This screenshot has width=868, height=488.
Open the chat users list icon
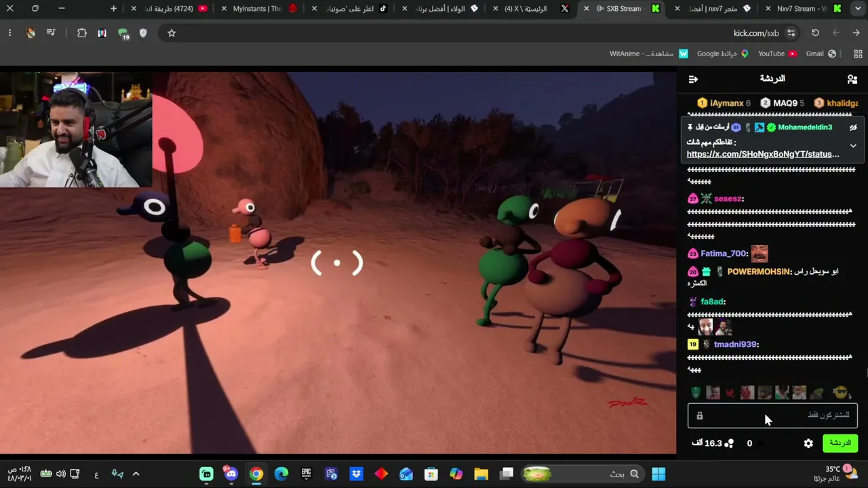(x=852, y=79)
